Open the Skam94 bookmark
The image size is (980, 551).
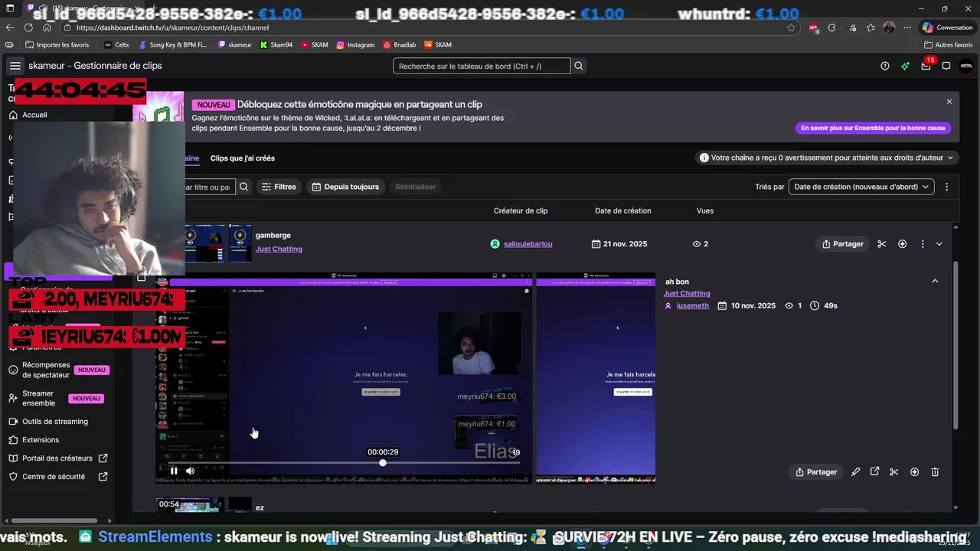click(276, 45)
